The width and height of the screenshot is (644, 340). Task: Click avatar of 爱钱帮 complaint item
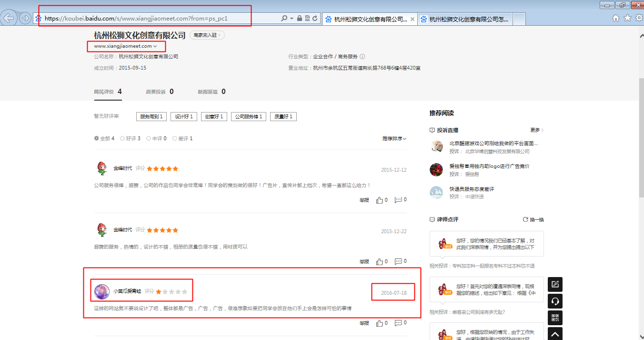(x=436, y=170)
